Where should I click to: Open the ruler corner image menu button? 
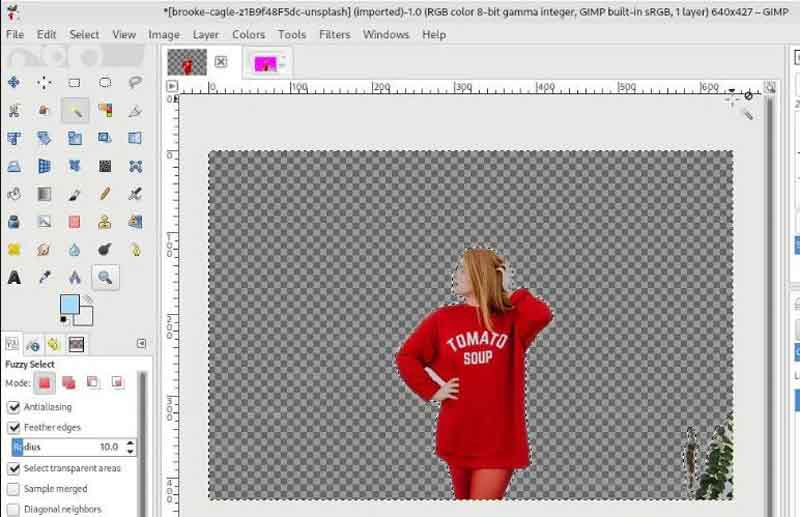[172, 86]
